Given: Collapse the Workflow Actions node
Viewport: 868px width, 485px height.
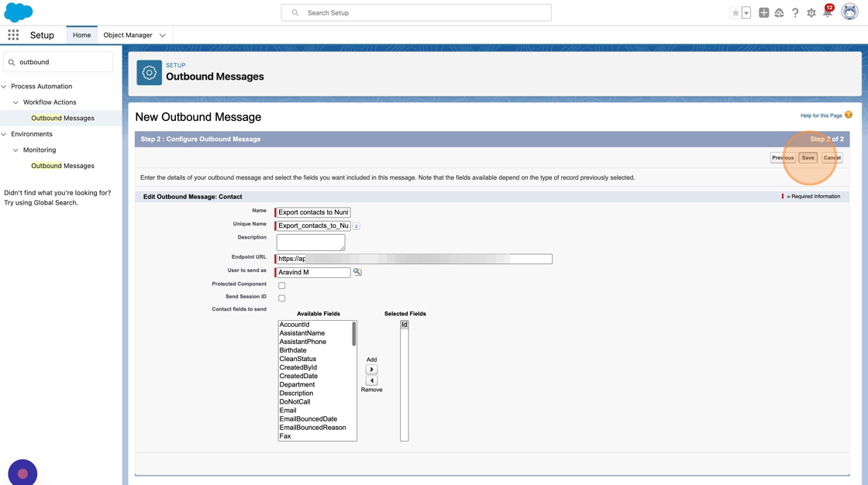Looking at the screenshot, I should (x=15, y=102).
